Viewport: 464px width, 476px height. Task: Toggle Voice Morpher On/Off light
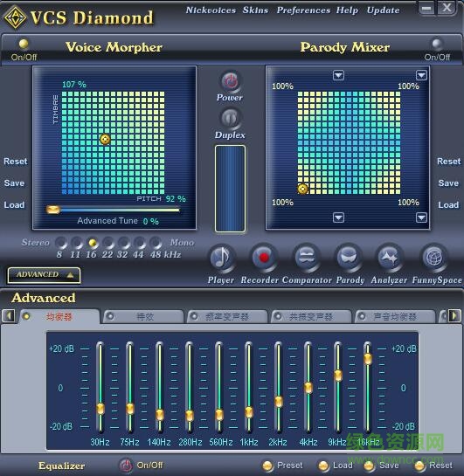[24, 44]
